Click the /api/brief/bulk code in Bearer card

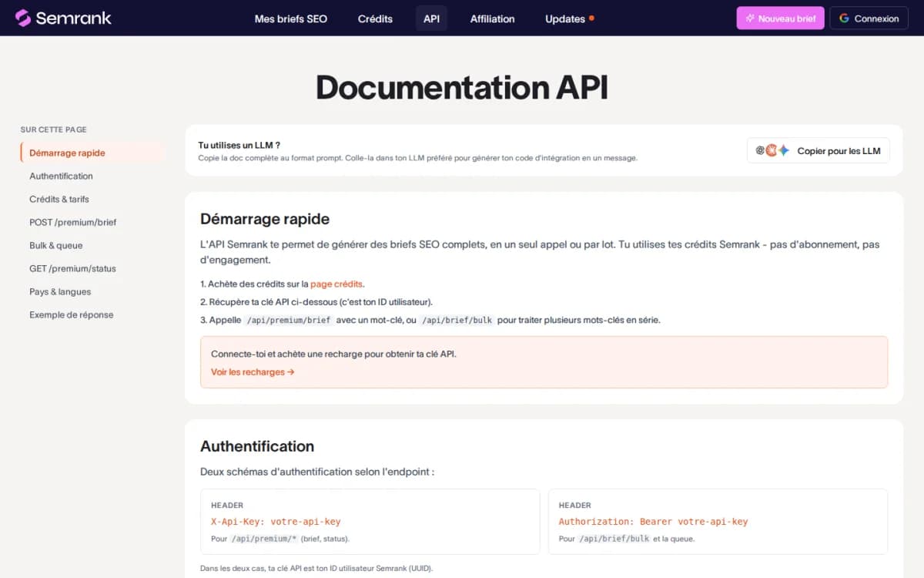[x=615, y=539]
